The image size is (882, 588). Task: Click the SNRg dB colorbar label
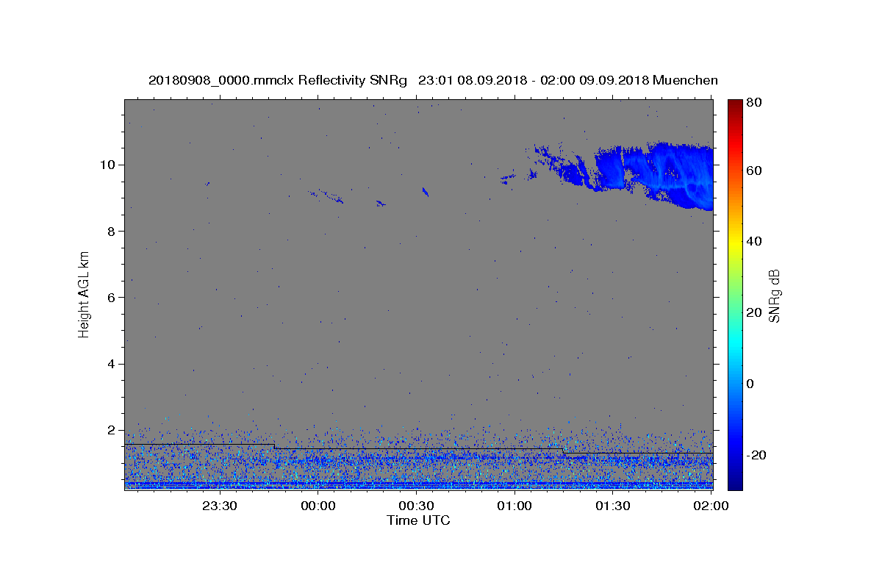(x=775, y=295)
